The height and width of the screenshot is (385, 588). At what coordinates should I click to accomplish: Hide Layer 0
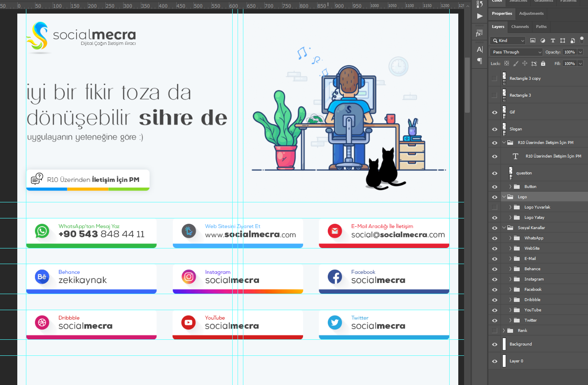[x=495, y=361]
